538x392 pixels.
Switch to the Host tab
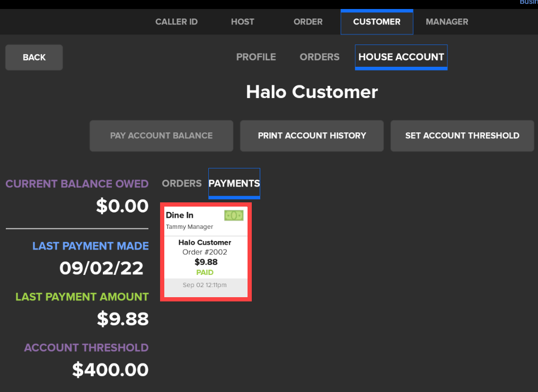tap(242, 22)
